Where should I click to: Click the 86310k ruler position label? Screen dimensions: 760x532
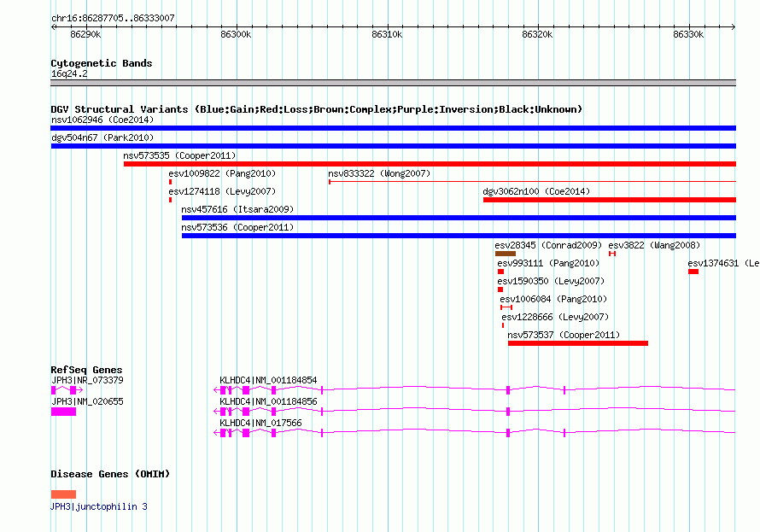[x=387, y=34]
